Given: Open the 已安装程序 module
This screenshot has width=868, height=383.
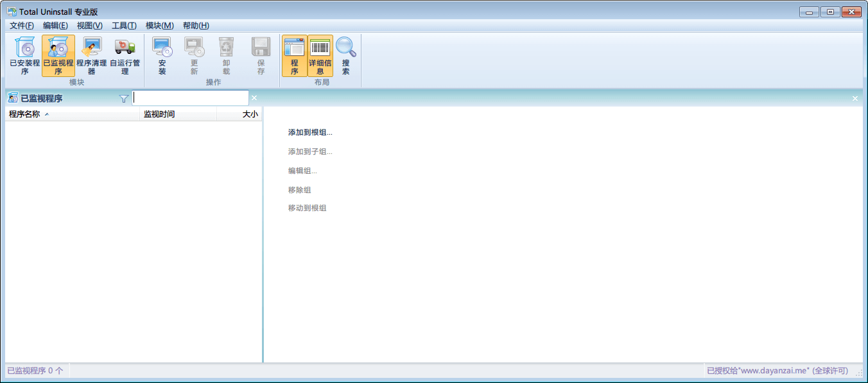Looking at the screenshot, I should (24, 56).
